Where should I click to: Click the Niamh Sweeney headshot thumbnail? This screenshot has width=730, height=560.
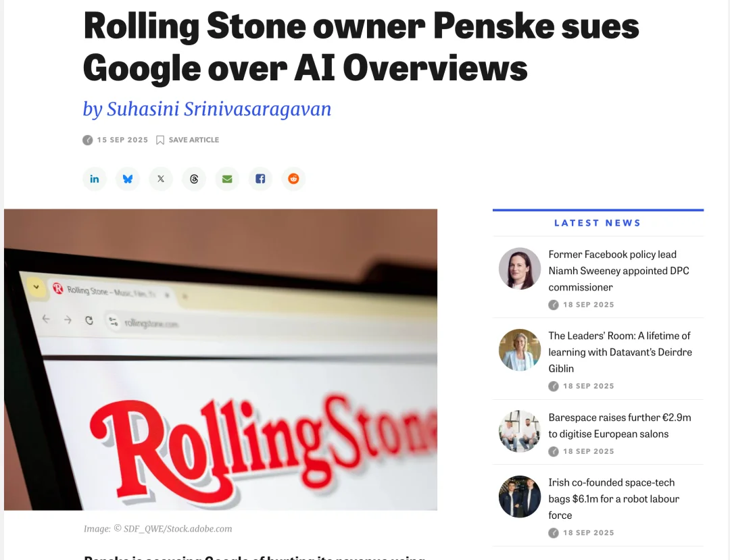click(x=519, y=268)
